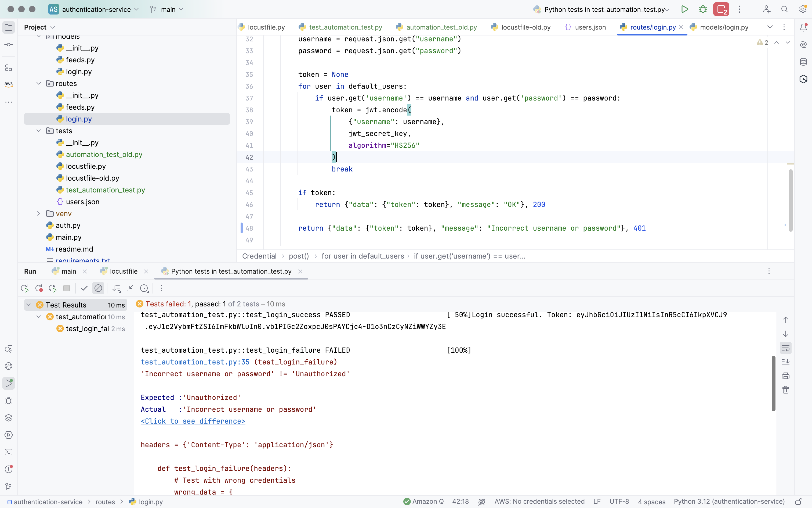Rerun the tests in Run toolbar
This screenshot has width=812, height=508.
24,288
